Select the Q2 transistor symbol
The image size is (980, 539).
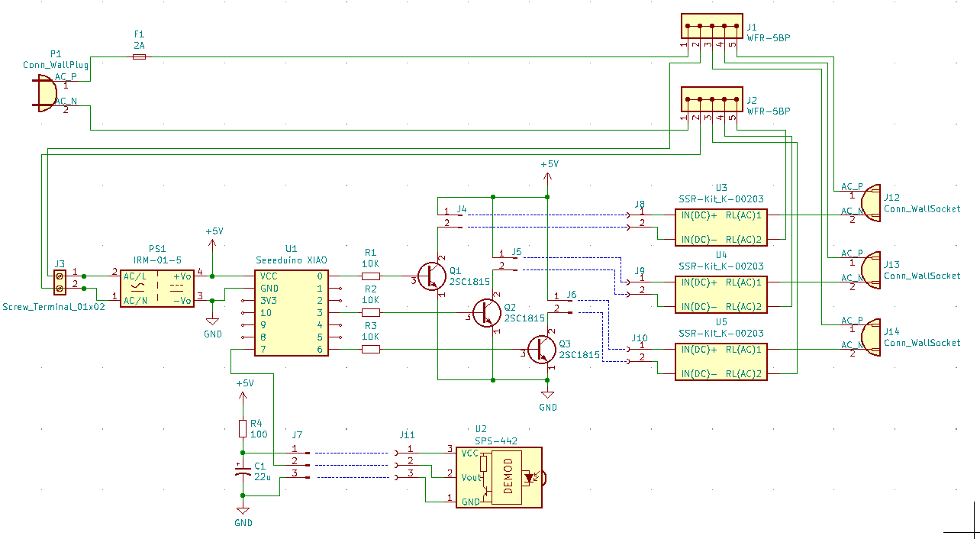(487, 312)
